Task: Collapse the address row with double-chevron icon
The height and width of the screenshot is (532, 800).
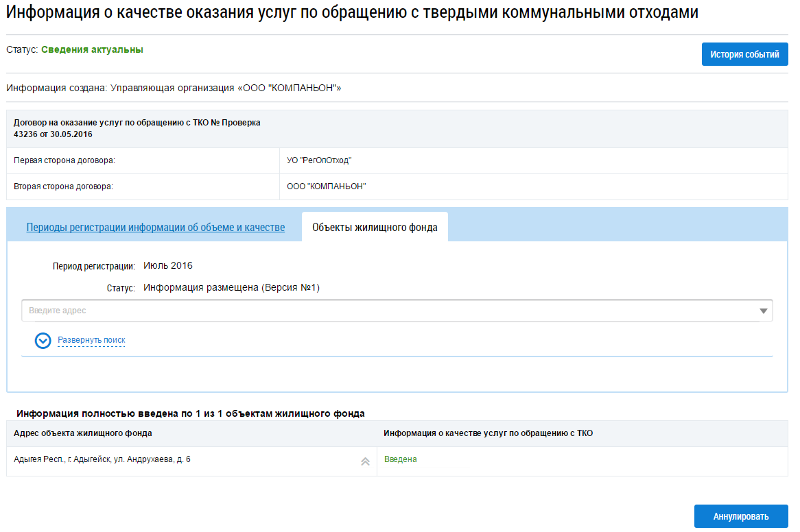Action: coord(365,461)
